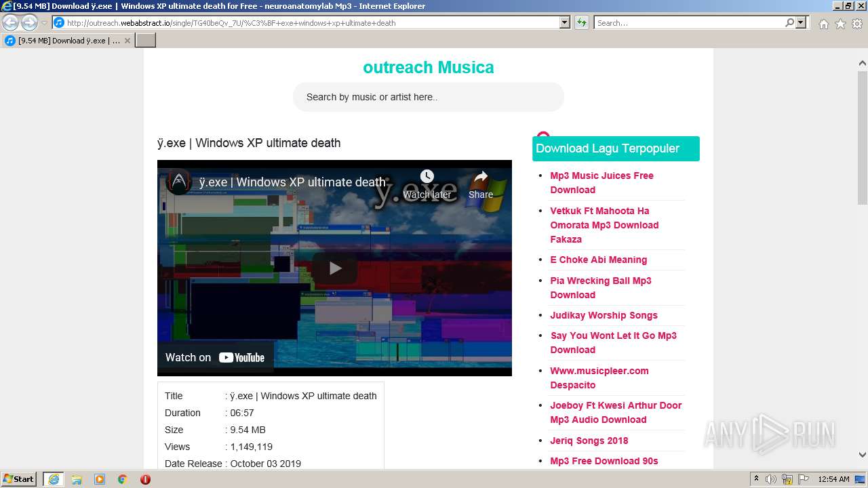Screen dimensions: 868x488
Task: Select the '[9.54 MB] Download ÿ.exe' tab
Action: [68, 41]
